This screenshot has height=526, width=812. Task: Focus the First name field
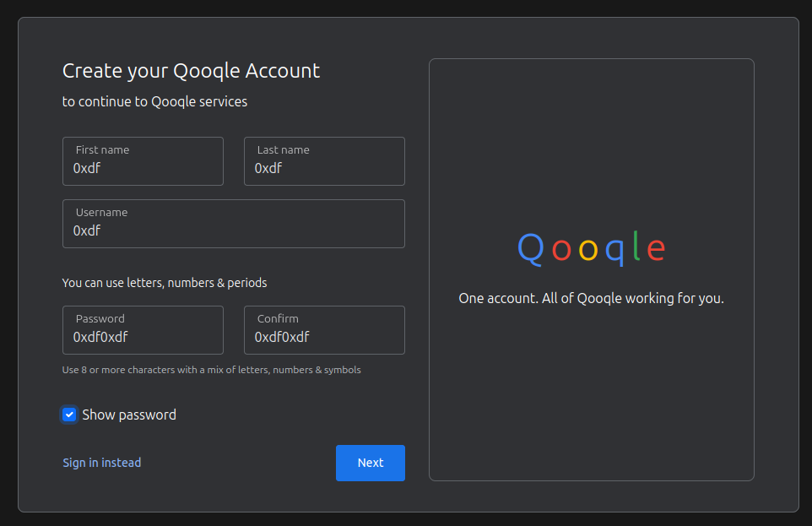click(x=143, y=161)
